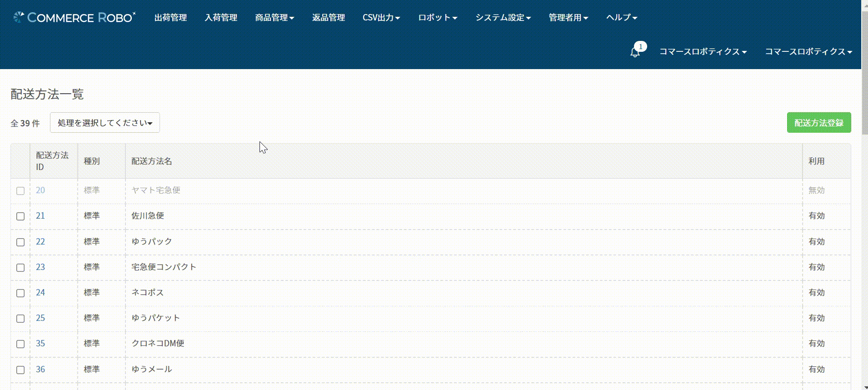Click the 有効 status of 佐川急便
Image resolution: width=868 pixels, height=390 pixels.
coord(816,216)
